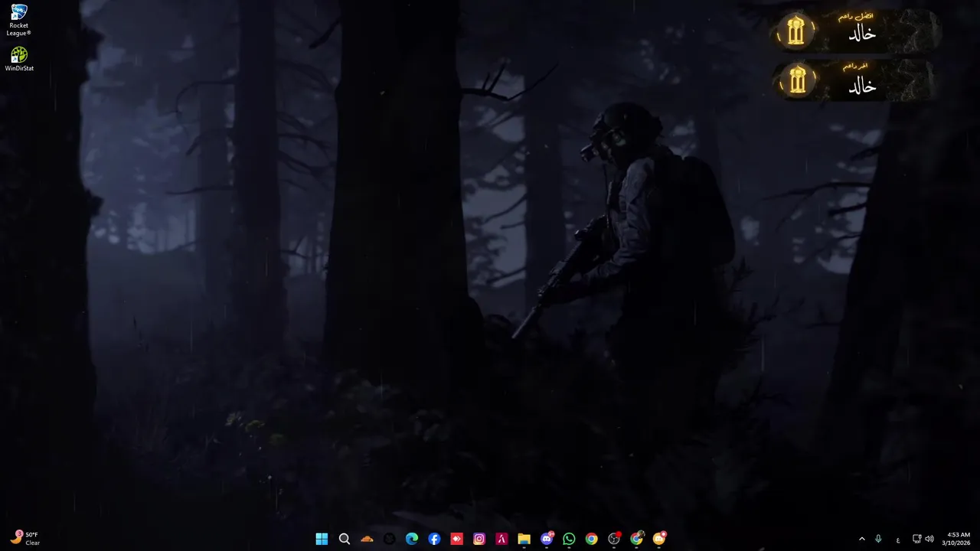980x551 pixels.
Task: Open the crimson A-logo app on taskbar
Action: [501, 539]
